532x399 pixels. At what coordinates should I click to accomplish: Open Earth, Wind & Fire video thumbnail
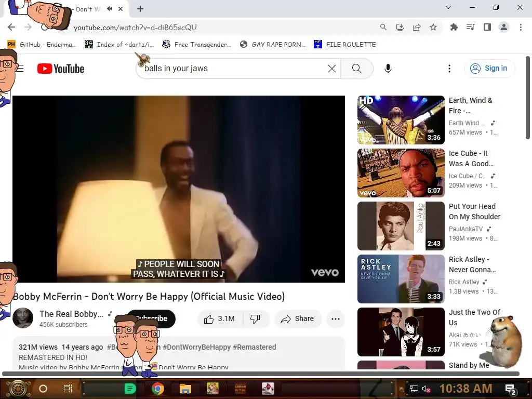coord(401,120)
